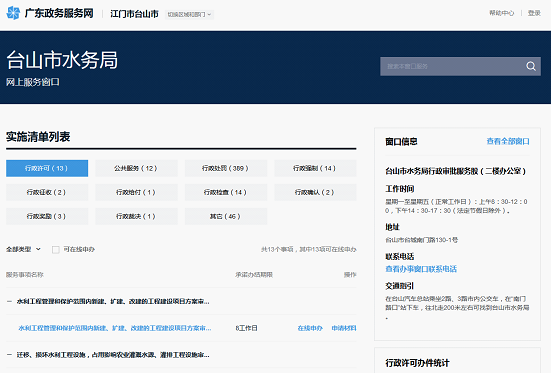
Task: Click 查看全部窗口 link
Action: (508, 141)
